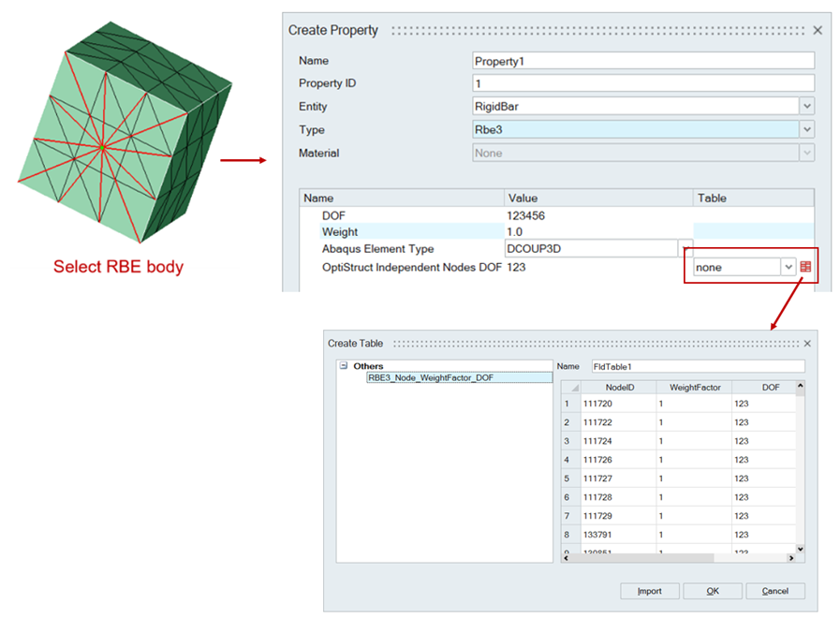Open the Entity dropdown showing RigidBar

point(806,107)
